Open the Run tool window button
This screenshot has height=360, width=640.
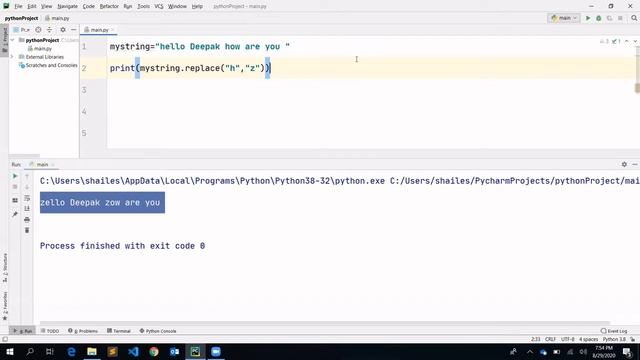pos(23,331)
